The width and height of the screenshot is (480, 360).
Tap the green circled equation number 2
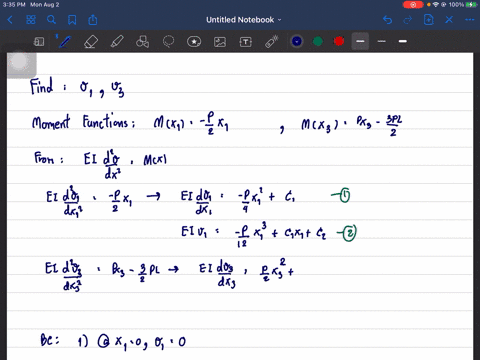pos(349,233)
